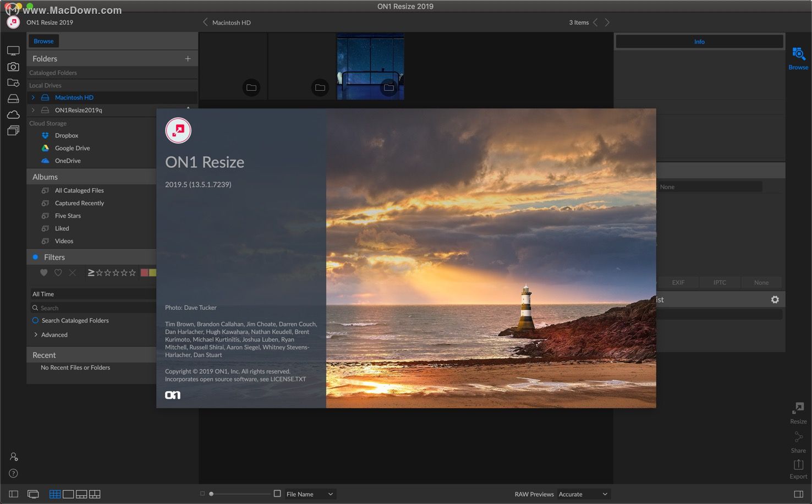This screenshot has width=812, height=504.
Task: Open the metadata gear settings
Action: click(775, 299)
